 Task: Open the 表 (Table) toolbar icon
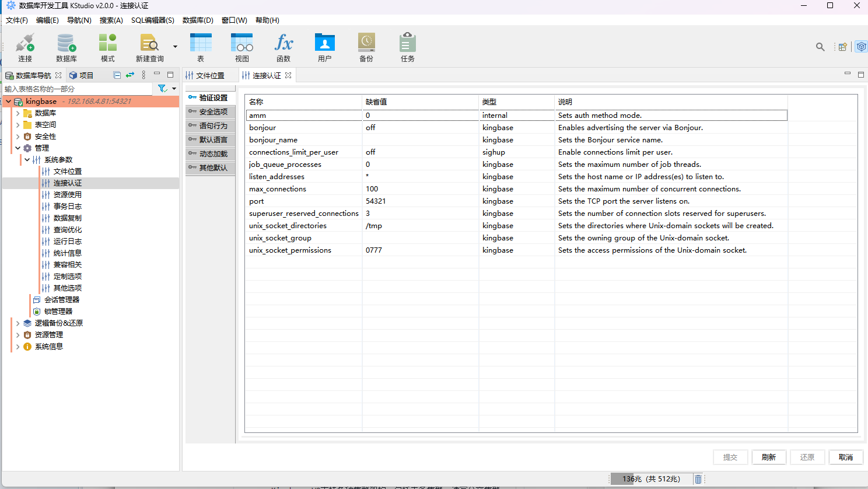201,43
